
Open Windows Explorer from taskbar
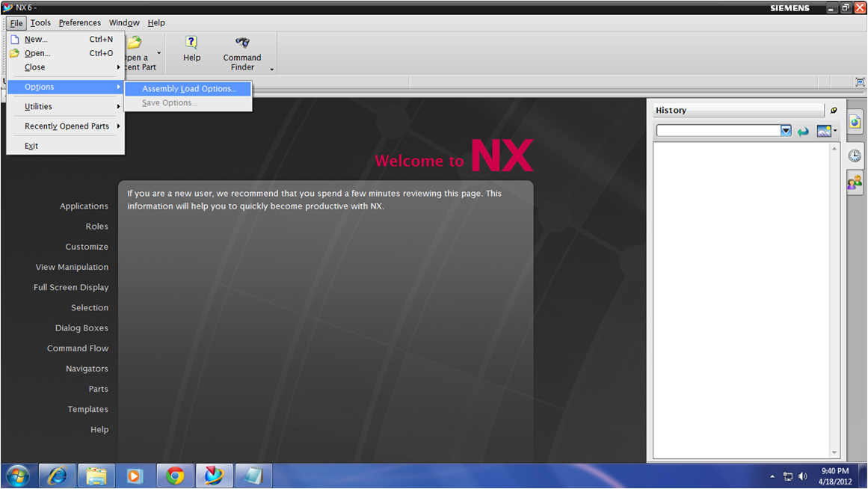pyautogui.click(x=96, y=476)
